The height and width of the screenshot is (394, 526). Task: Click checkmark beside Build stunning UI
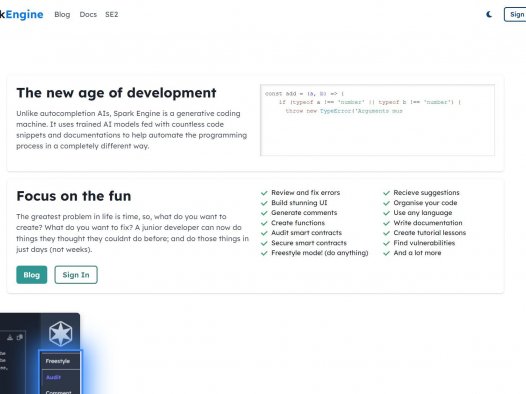(264, 203)
